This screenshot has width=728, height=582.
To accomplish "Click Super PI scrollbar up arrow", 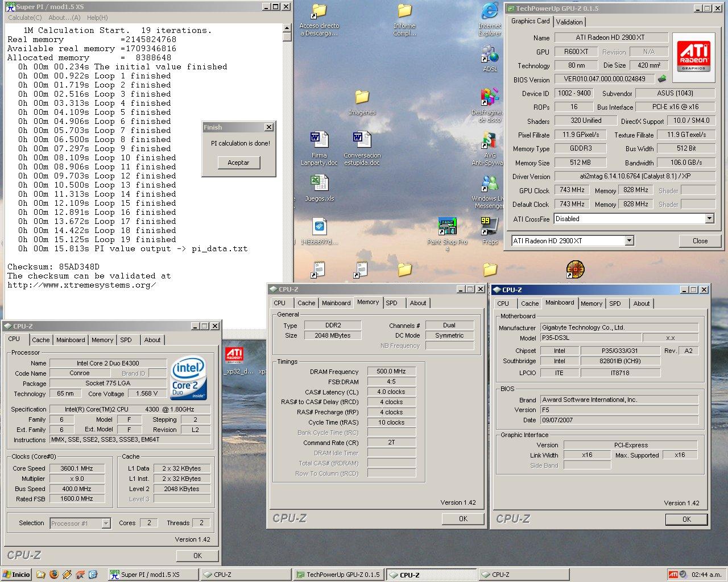I will point(287,28).
